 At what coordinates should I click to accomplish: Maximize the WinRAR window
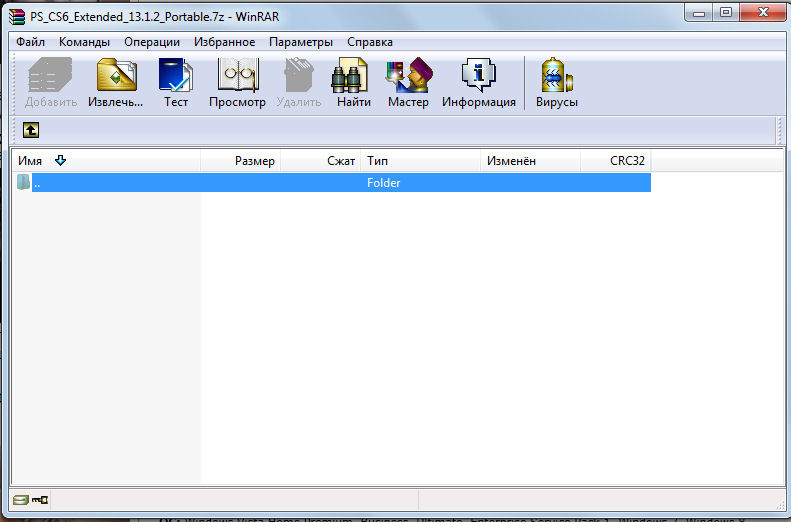725,13
